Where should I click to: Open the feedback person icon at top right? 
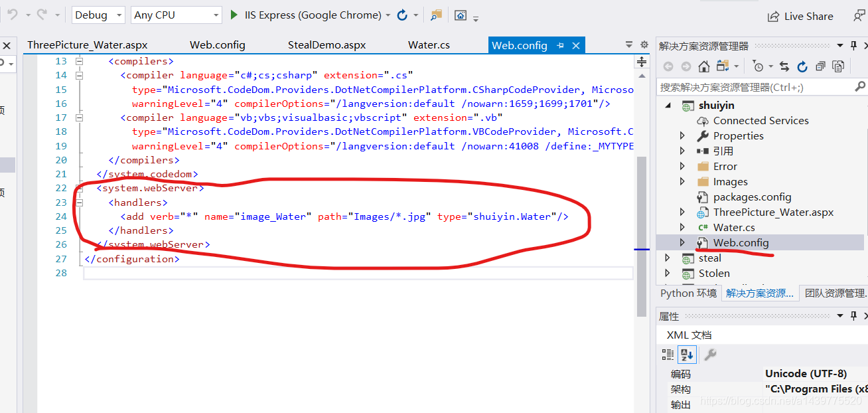pyautogui.click(x=859, y=16)
